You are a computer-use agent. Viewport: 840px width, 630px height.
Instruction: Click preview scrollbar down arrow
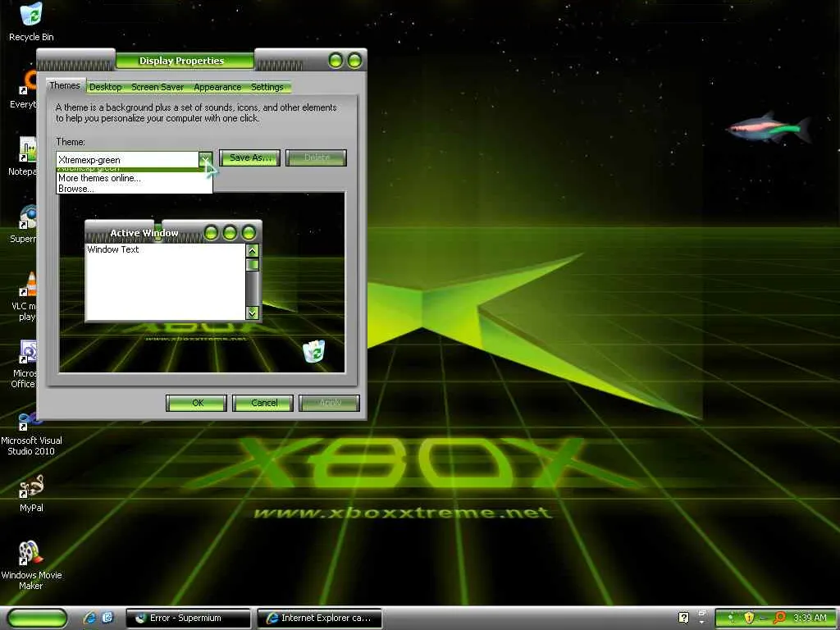(253, 313)
